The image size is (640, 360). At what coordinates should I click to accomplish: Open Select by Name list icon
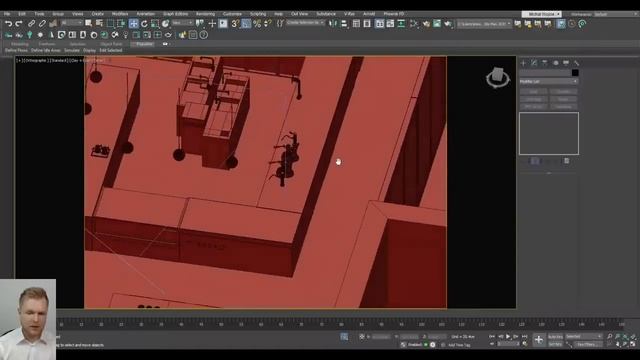(x=99, y=24)
